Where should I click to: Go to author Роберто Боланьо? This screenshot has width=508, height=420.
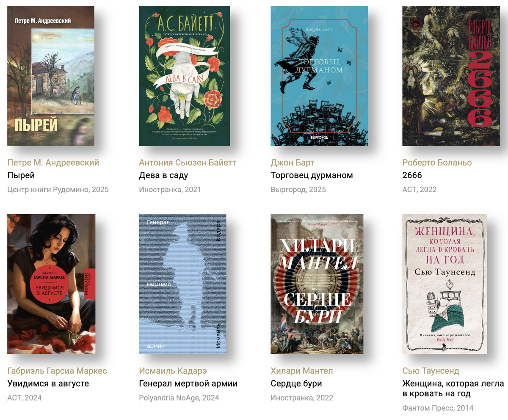pos(437,163)
